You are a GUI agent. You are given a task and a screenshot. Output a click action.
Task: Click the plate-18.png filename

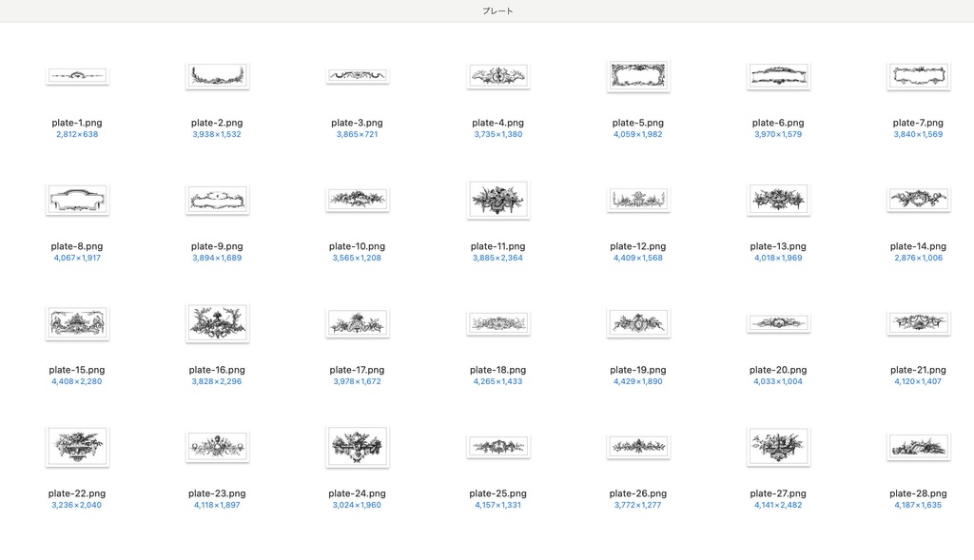(x=498, y=370)
